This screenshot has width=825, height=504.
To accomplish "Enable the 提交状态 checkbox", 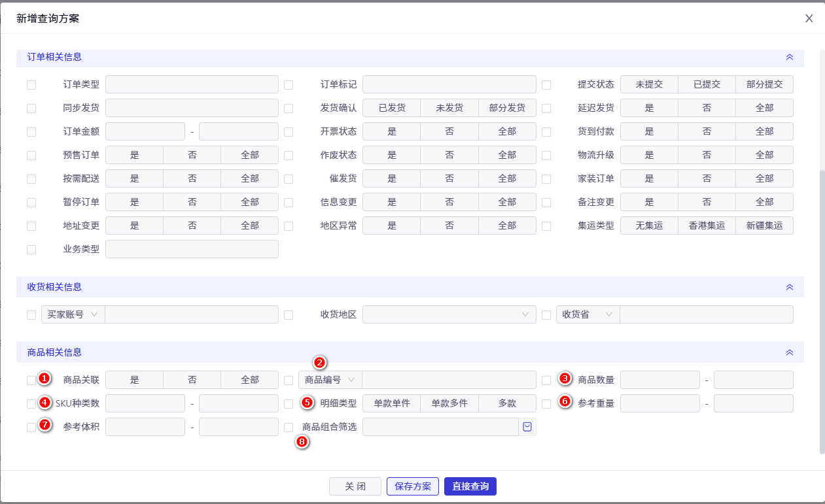I will click(546, 85).
